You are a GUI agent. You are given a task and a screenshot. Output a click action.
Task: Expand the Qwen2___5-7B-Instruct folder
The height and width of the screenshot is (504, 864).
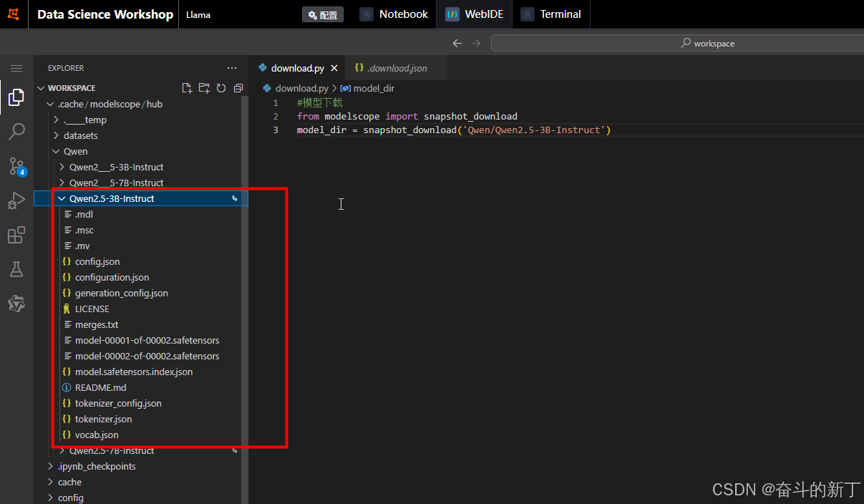116,183
